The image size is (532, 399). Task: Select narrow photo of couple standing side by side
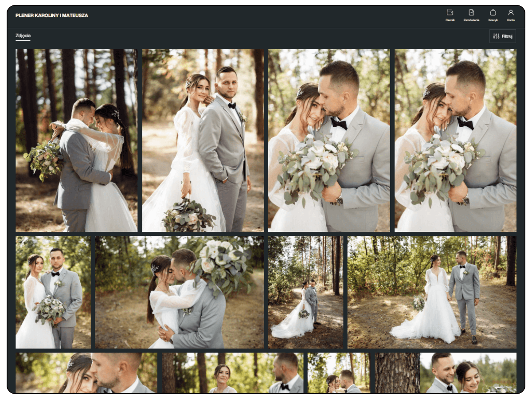[53, 292]
